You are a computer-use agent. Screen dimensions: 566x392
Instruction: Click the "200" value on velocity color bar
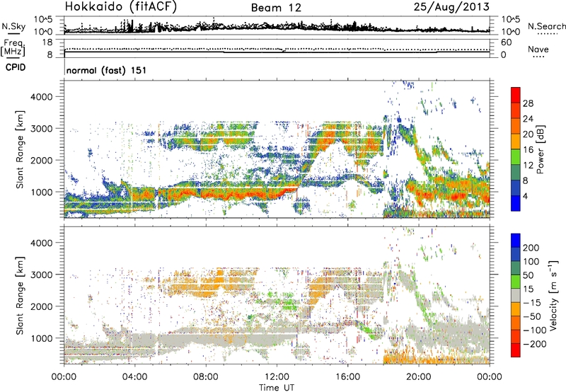[531, 248]
